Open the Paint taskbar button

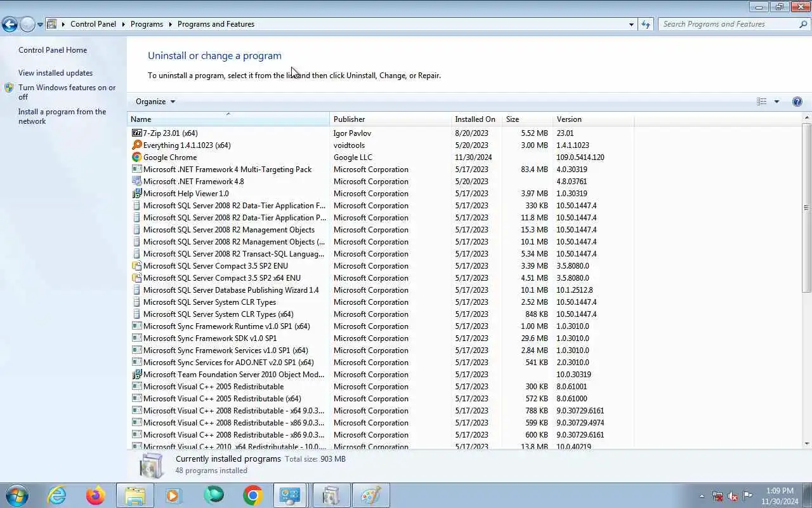pyautogui.click(x=370, y=495)
